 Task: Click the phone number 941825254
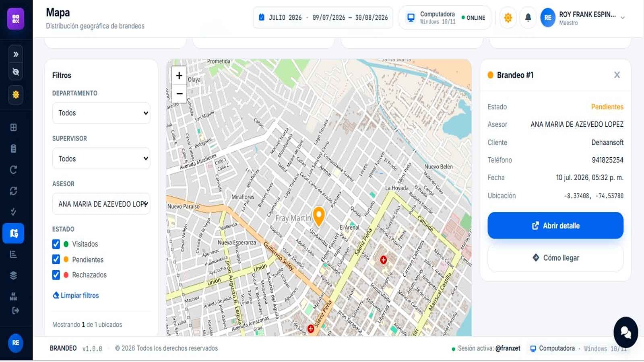tap(607, 160)
